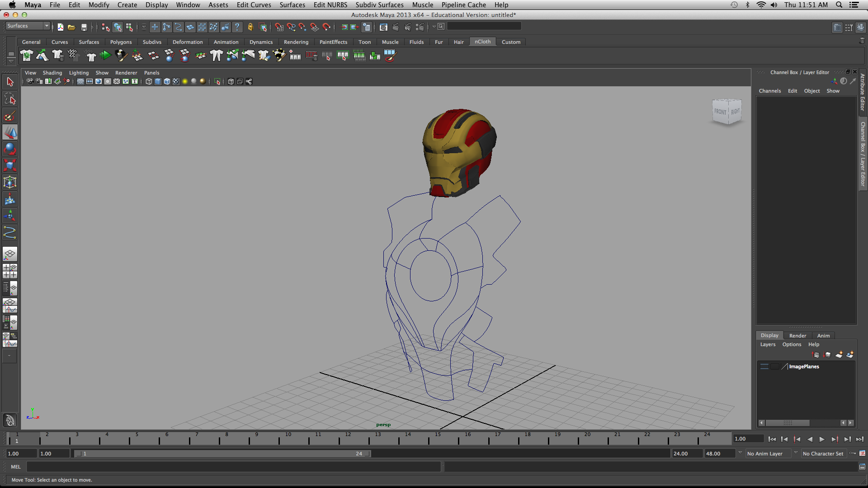Select the arrow Select Tool in toolbox

10,82
